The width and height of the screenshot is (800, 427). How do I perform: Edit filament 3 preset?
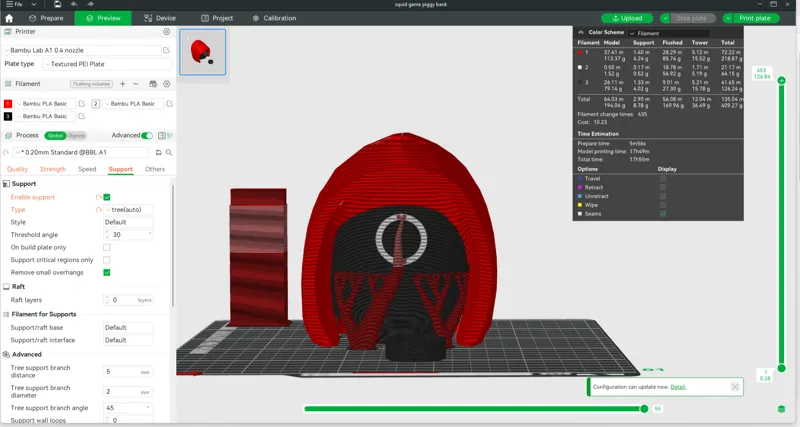(82, 116)
